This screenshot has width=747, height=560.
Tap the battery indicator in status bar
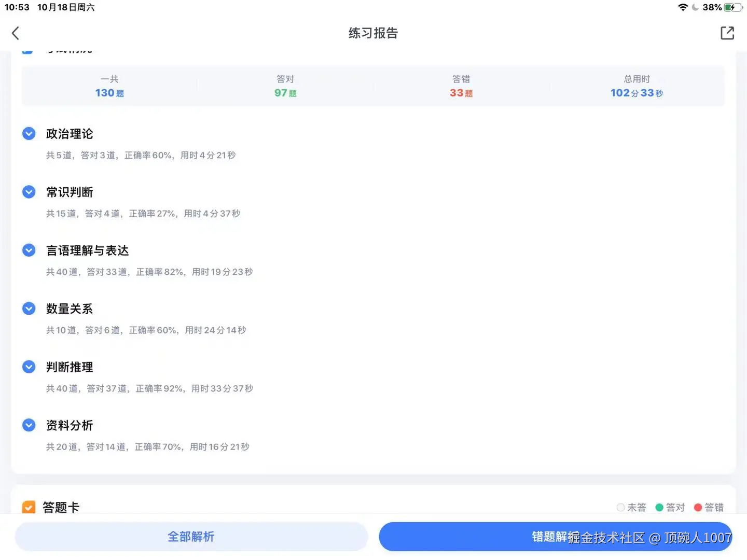click(732, 7)
